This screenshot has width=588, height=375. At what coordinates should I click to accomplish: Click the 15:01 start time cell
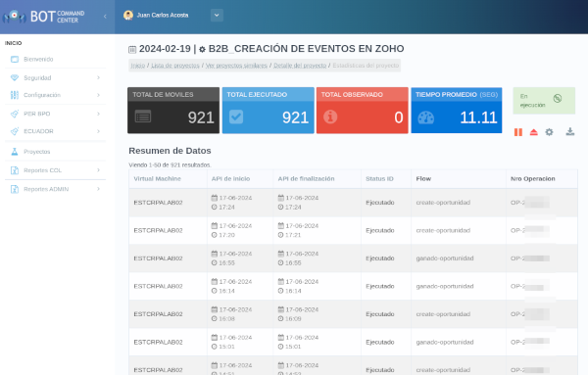223,347
